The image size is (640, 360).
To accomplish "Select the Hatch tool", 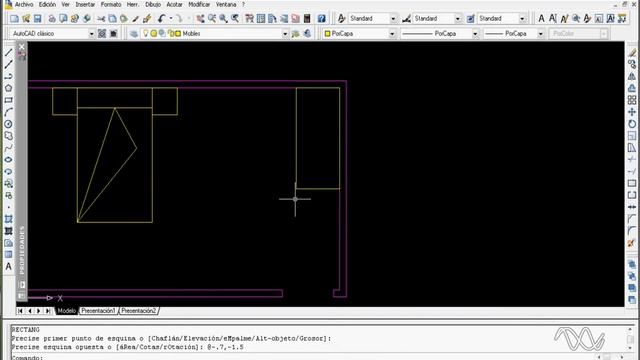I will pyautogui.click(x=8, y=219).
